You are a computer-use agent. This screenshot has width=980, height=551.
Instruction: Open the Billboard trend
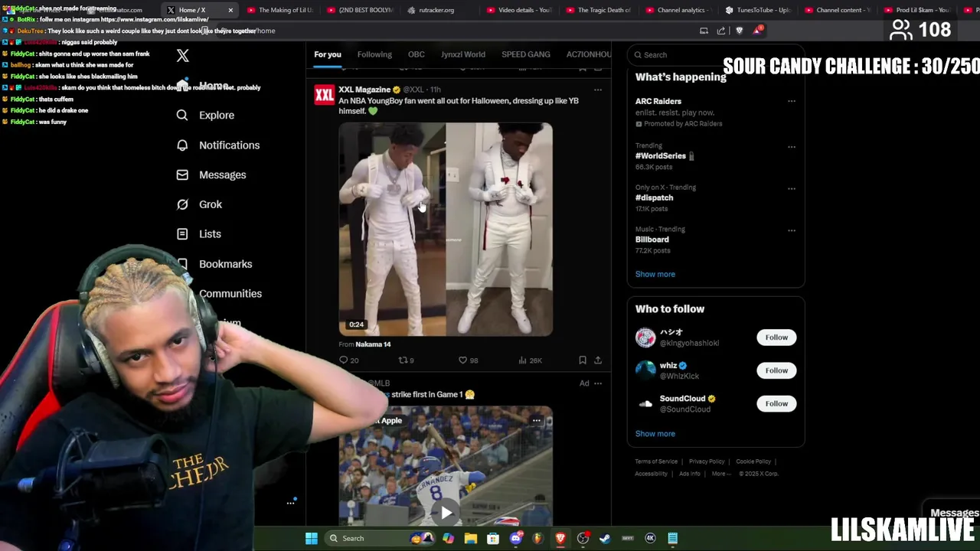652,240
